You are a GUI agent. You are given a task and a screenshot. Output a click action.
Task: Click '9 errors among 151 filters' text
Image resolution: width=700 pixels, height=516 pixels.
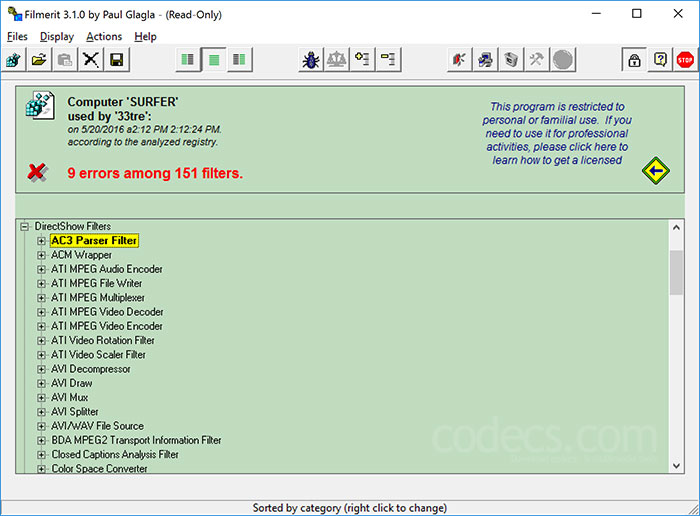click(155, 173)
